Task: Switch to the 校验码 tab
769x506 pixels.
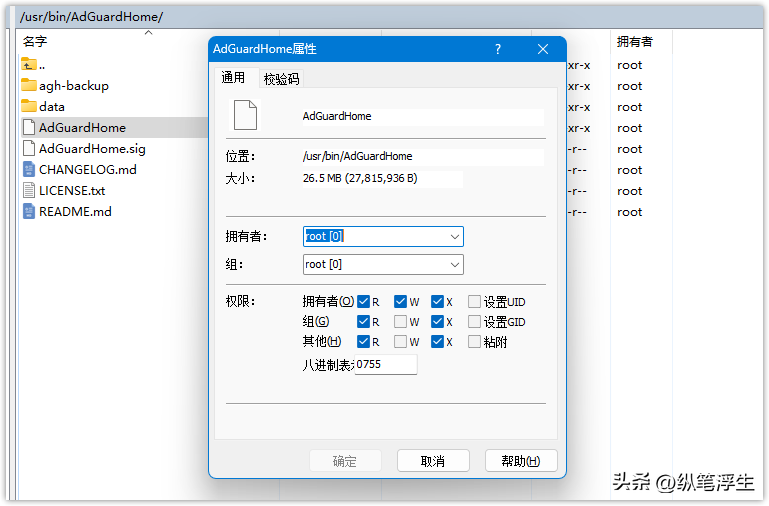Action: click(282, 79)
